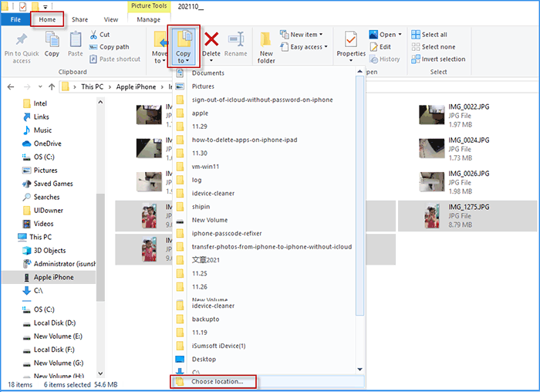The image size is (540, 392).
Task: Open the New item dropdown
Action: pyautogui.click(x=302, y=35)
